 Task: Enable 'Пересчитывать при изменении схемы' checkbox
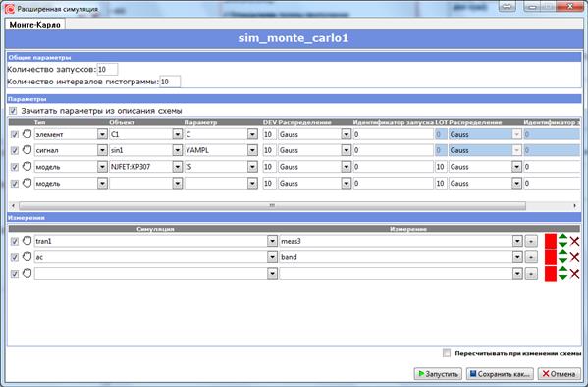[x=447, y=353]
